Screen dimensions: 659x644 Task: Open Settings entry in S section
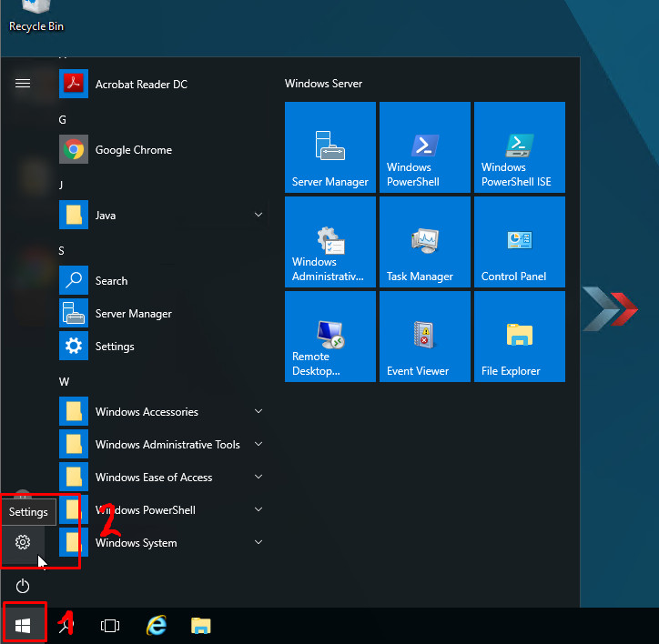162,347
